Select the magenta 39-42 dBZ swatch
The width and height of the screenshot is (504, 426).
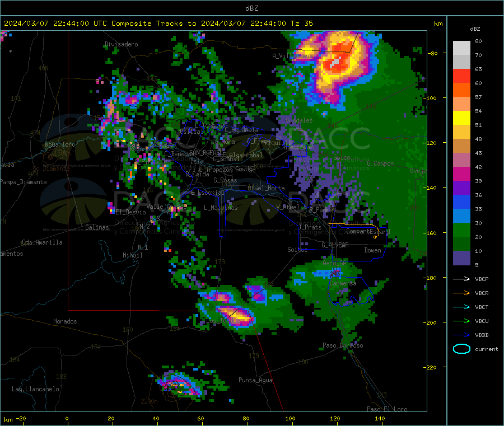461,174
